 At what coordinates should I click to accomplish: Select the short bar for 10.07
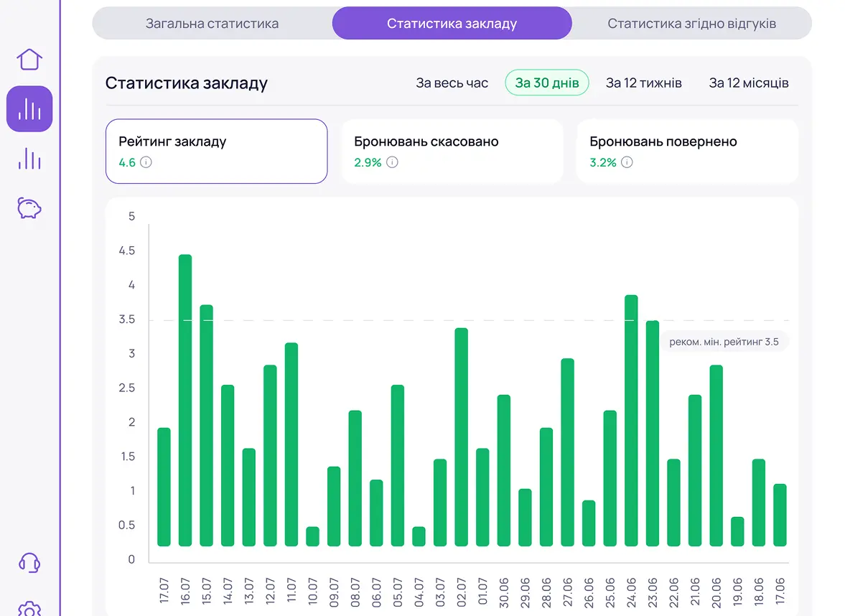coord(312,536)
